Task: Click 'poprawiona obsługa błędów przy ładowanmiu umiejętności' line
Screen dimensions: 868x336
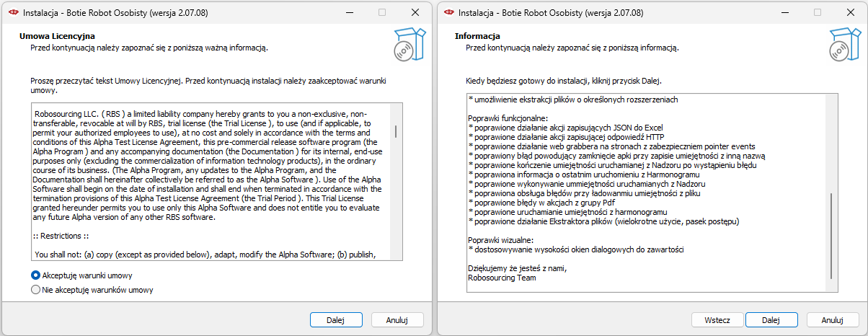Action: [x=583, y=193]
